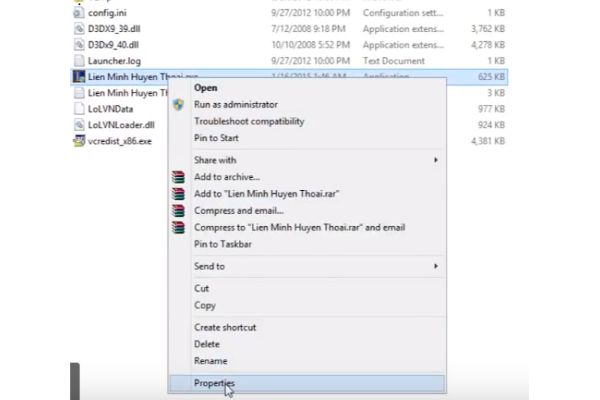Screen dimensions: 600x400
Task: Select the D3Dx9_40.dll file icon
Action: tap(78, 45)
